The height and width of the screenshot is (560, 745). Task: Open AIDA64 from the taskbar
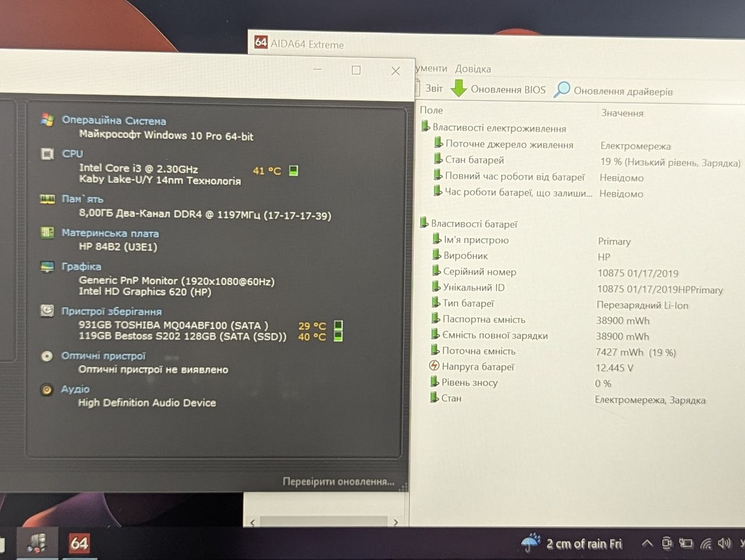[x=79, y=543]
